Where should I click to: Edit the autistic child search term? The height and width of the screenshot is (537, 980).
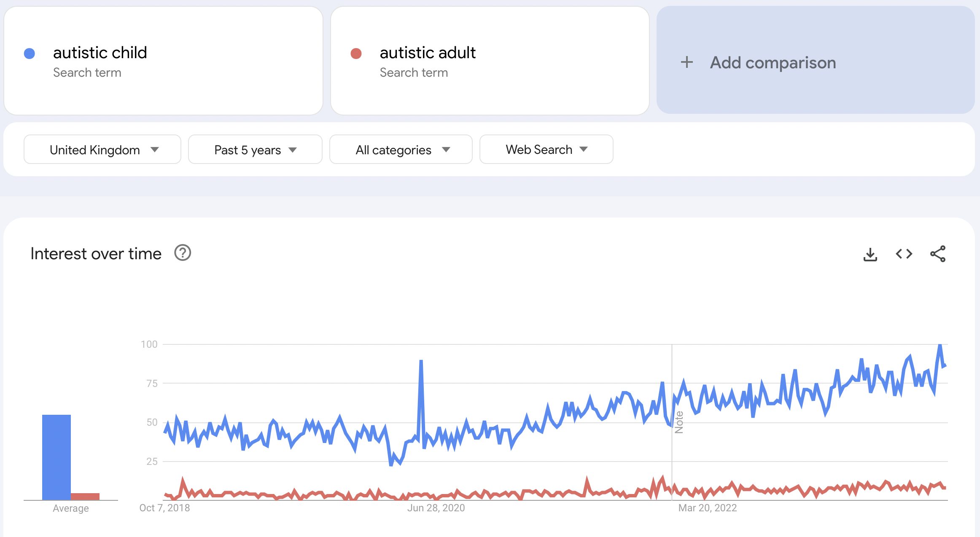(100, 53)
